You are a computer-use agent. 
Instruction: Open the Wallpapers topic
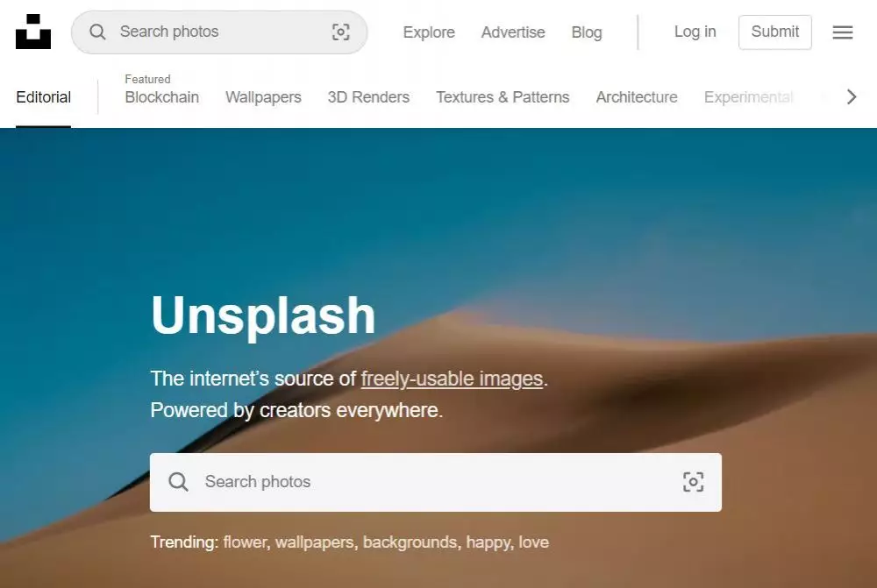[x=263, y=97]
